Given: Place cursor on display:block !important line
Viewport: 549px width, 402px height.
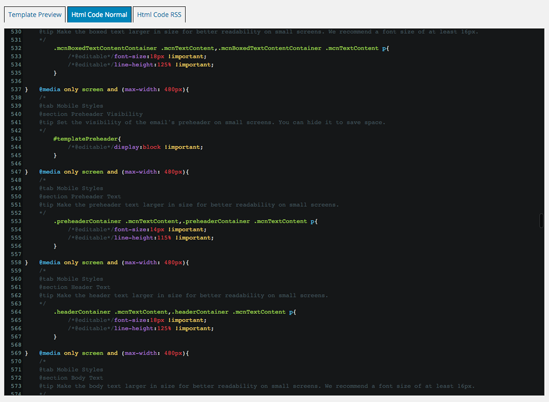Looking at the screenshot, I should (135, 147).
